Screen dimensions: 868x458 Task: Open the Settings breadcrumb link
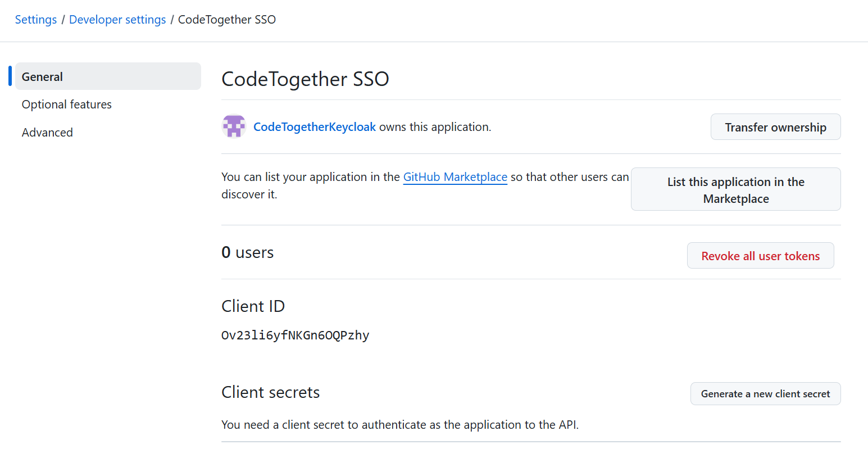click(x=36, y=20)
